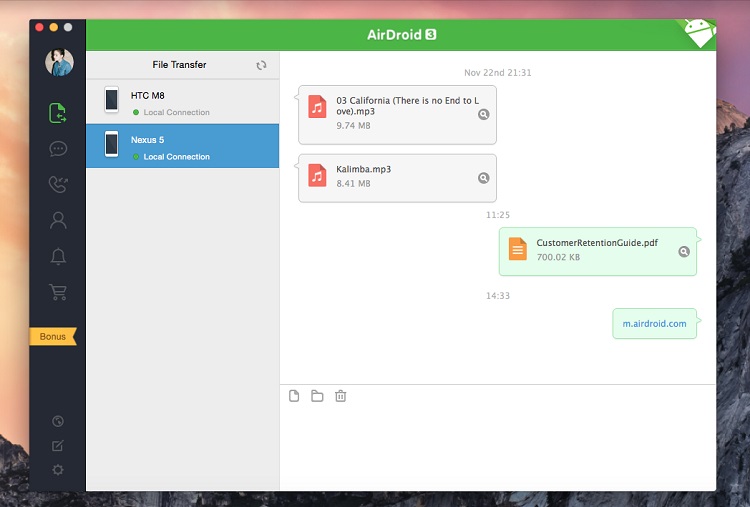Open the Settings gear icon
Image resolution: width=750 pixels, height=507 pixels.
(58, 470)
